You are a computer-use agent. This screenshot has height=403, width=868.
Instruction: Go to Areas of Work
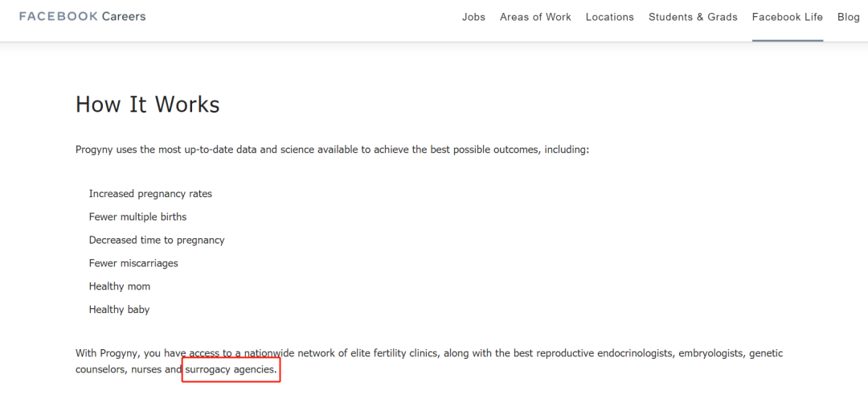pyautogui.click(x=535, y=17)
